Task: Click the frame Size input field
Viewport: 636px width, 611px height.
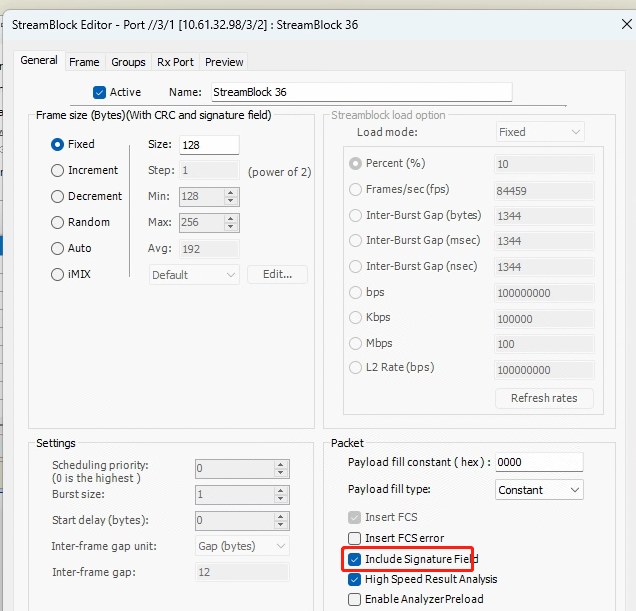Action: (208, 145)
